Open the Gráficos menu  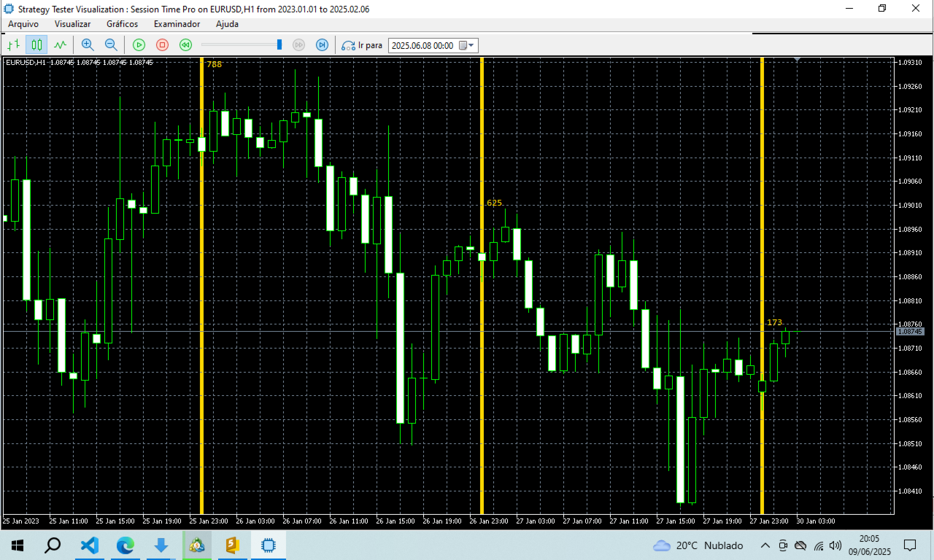pyautogui.click(x=122, y=24)
